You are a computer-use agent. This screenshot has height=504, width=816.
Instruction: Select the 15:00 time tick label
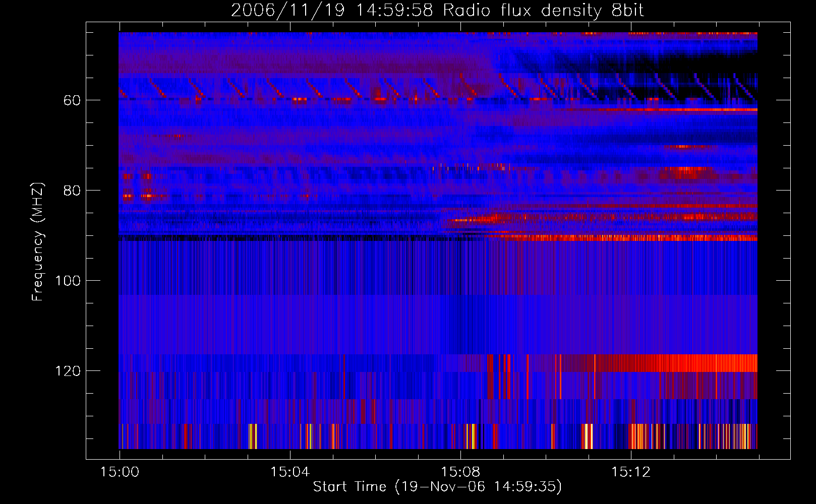point(120,472)
